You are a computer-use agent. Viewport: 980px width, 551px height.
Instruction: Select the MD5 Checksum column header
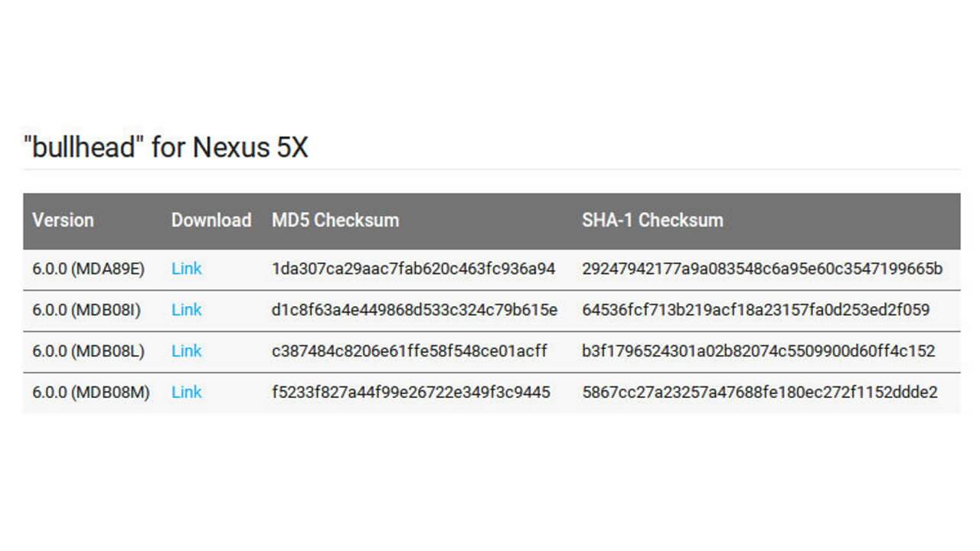335,220
